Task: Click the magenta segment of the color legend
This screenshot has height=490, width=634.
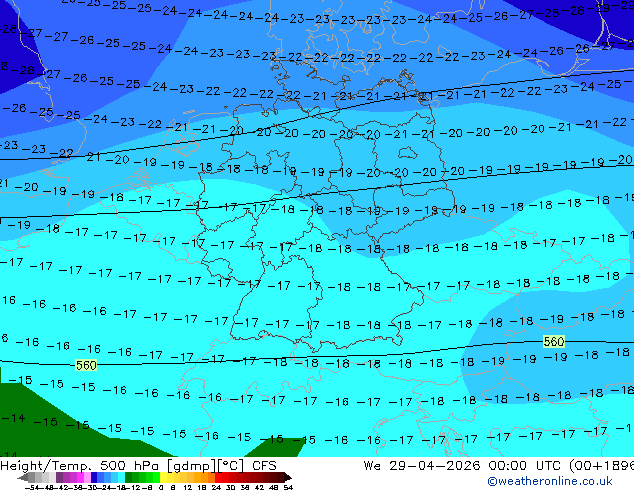Action: point(80,478)
